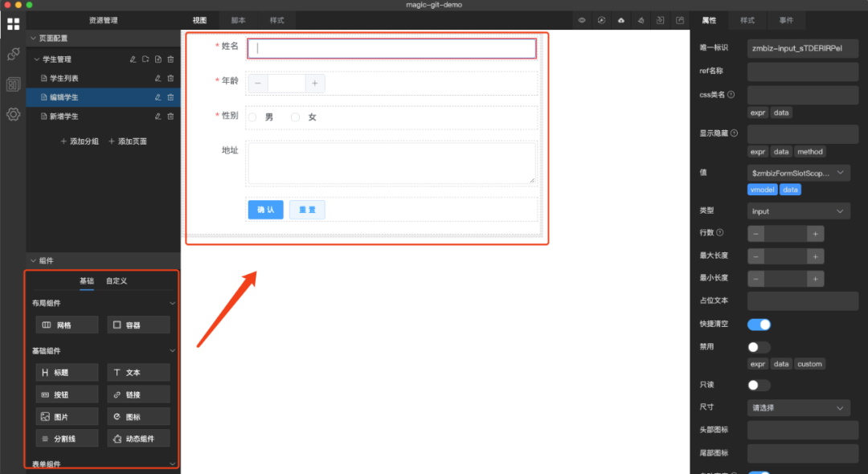Image resolution: width=868 pixels, height=474 pixels.
Task: Delete the 新增学生 page with trash icon
Action: pos(170,116)
